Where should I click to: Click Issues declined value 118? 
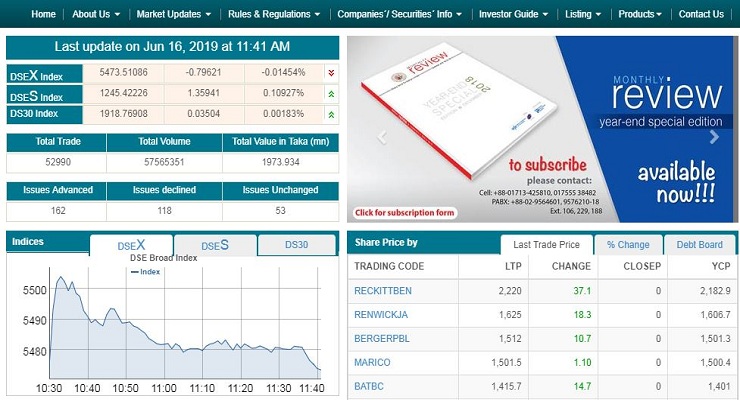point(164,211)
